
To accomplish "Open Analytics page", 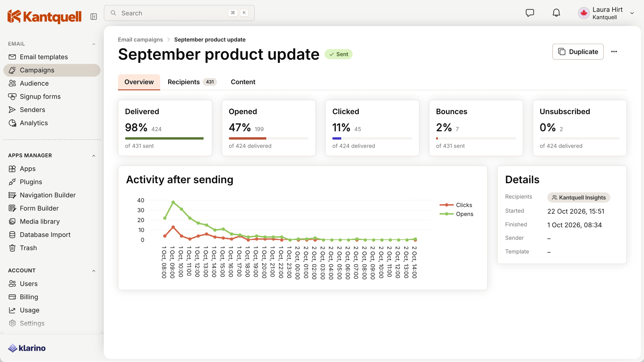I will pyautogui.click(x=52, y=123).
